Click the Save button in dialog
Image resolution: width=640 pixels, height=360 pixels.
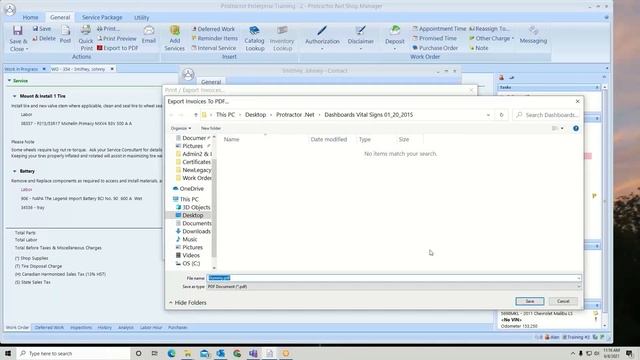[x=529, y=301]
